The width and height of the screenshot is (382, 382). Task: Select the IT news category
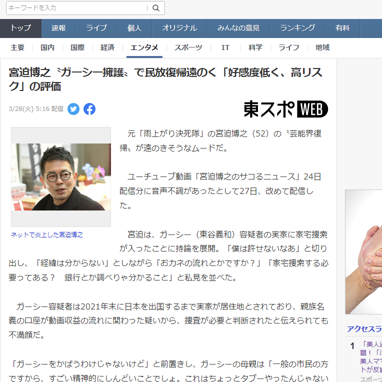[x=225, y=48]
